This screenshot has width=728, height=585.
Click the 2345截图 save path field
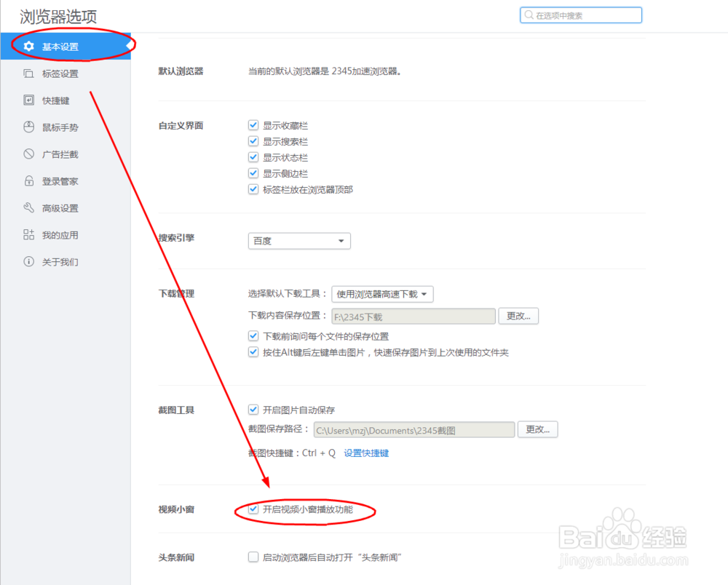(414, 430)
